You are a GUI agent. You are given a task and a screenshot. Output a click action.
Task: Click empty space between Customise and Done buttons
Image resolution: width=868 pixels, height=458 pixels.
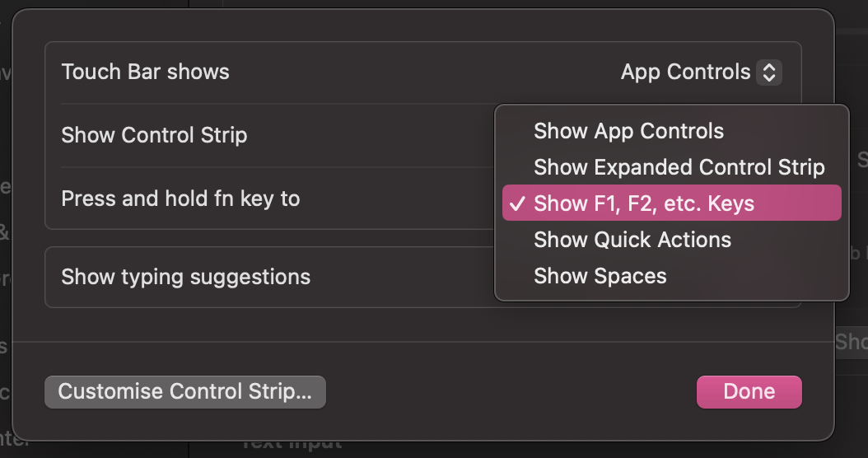click(x=511, y=392)
